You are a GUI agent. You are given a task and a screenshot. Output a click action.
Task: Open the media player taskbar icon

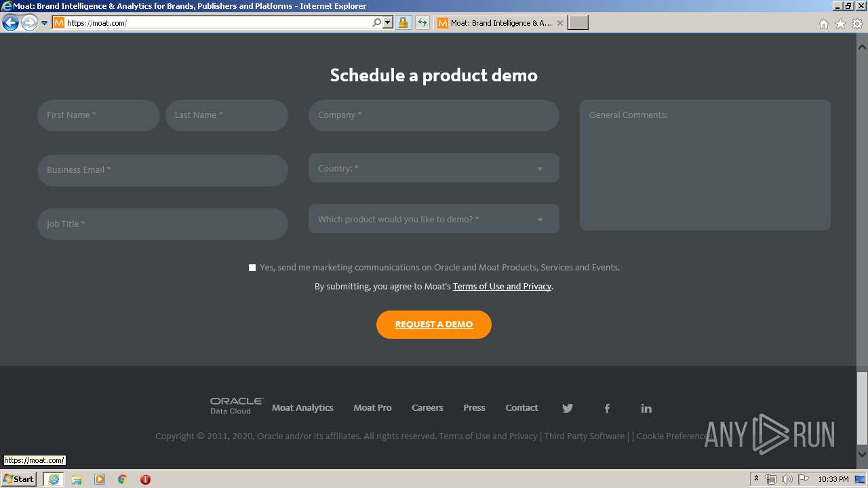100,479
